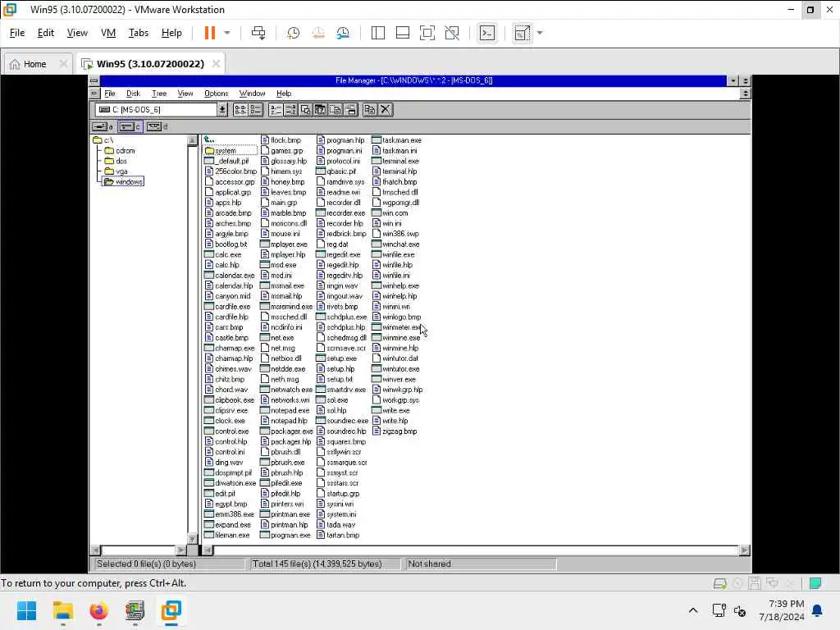The image size is (840, 630).
Task: Show hidden tray icons chevron
Action: 692,610
